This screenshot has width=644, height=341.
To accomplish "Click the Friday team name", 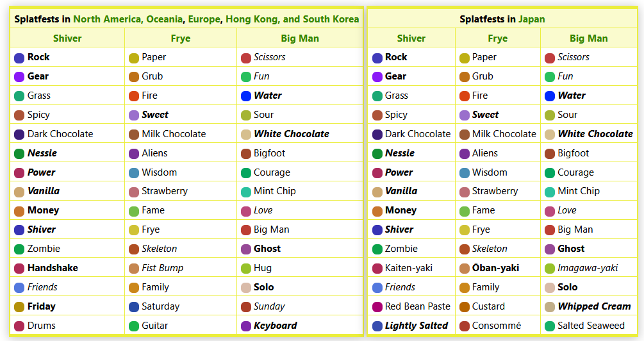I will pyautogui.click(x=41, y=306).
